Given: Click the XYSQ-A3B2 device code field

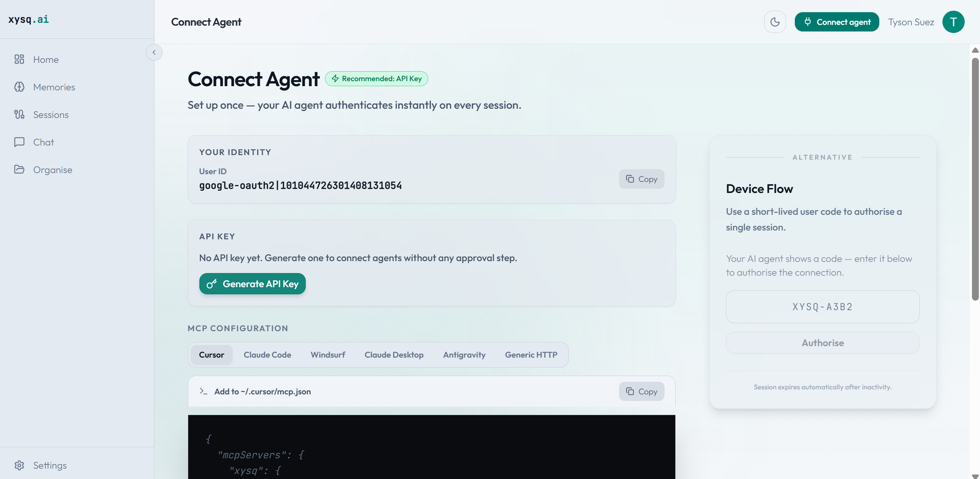Looking at the screenshot, I should [x=822, y=307].
